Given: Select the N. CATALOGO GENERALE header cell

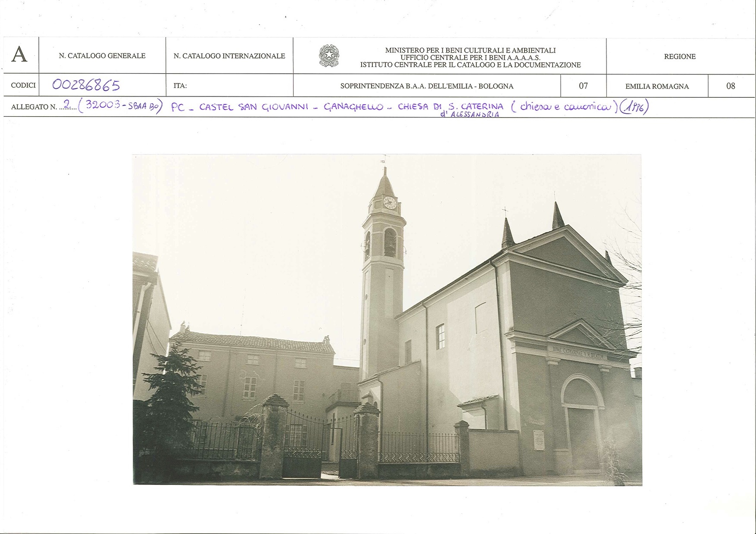Looking at the screenshot, I should (103, 55).
